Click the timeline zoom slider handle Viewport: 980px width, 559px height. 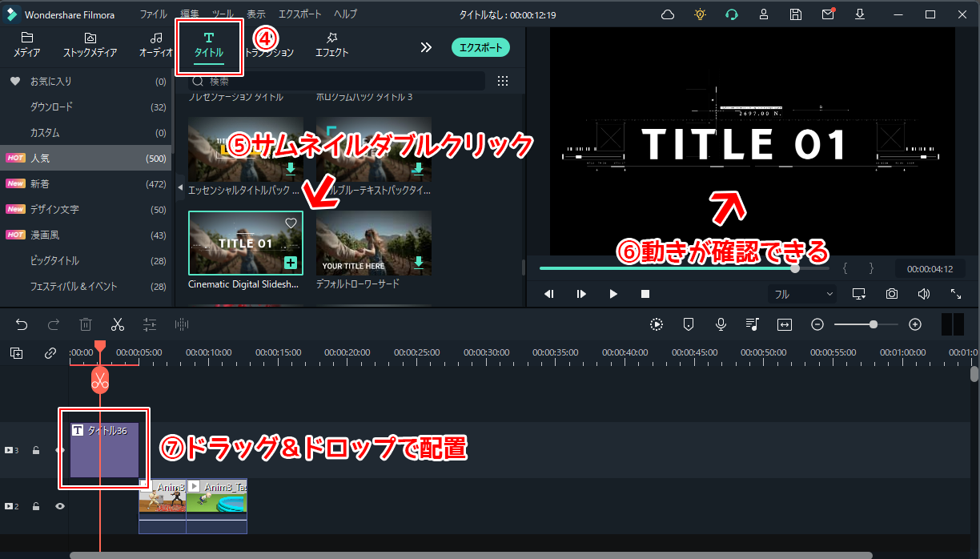(873, 324)
